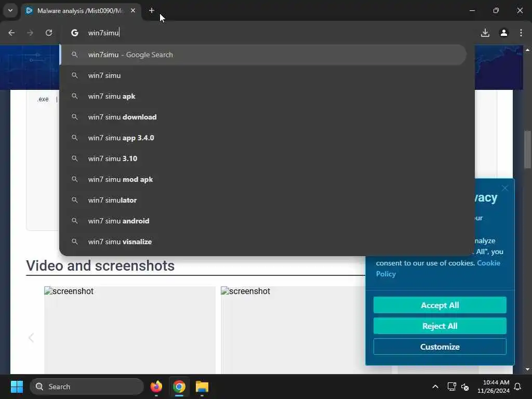Image resolution: width=532 pixels, height=399 pixels.
Task: Click the address bar containing win7simu
Action: pyautogui.click(x=268, y=33)
